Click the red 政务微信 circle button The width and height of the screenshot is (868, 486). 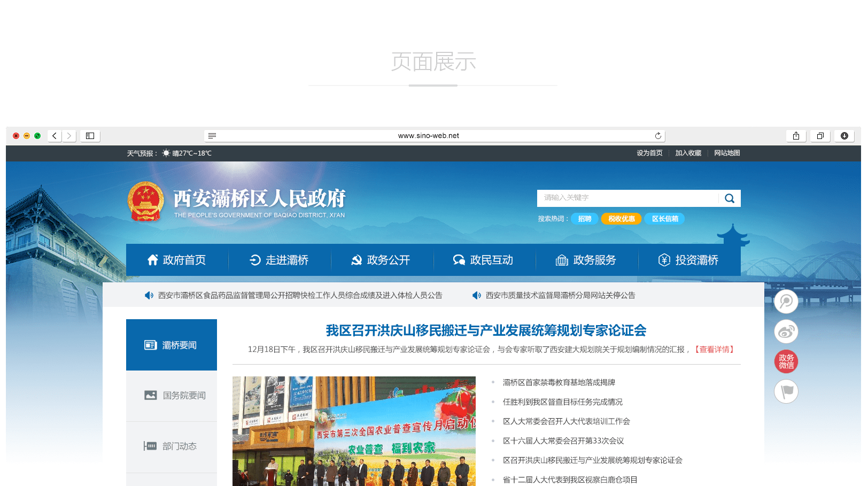pyautogui.click(x=786, y=361)
